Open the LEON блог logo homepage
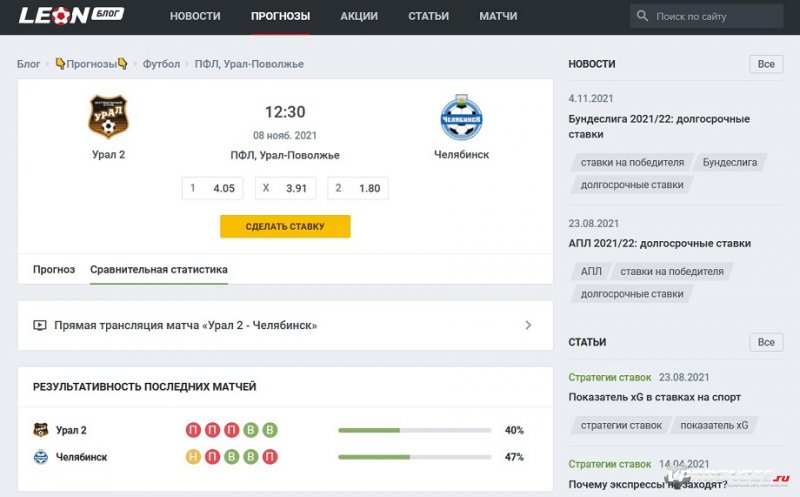The width and height of the screenshot is (800, 497). tap(71, 16)
